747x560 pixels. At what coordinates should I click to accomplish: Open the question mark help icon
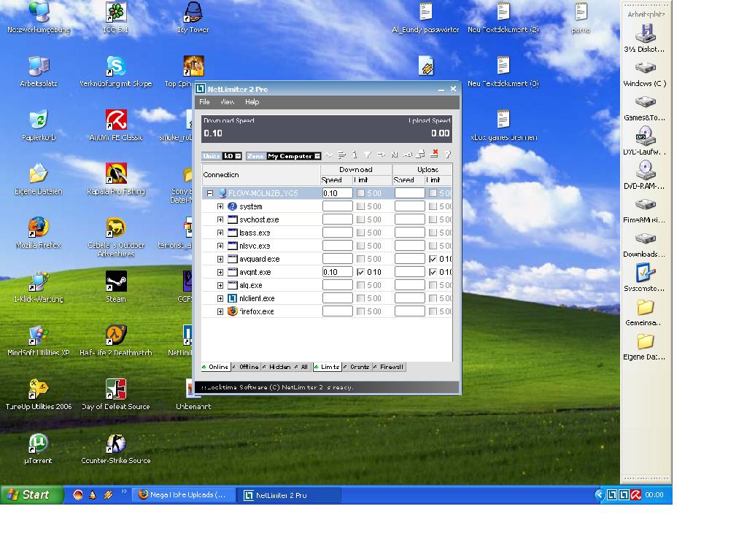[448, 155]
